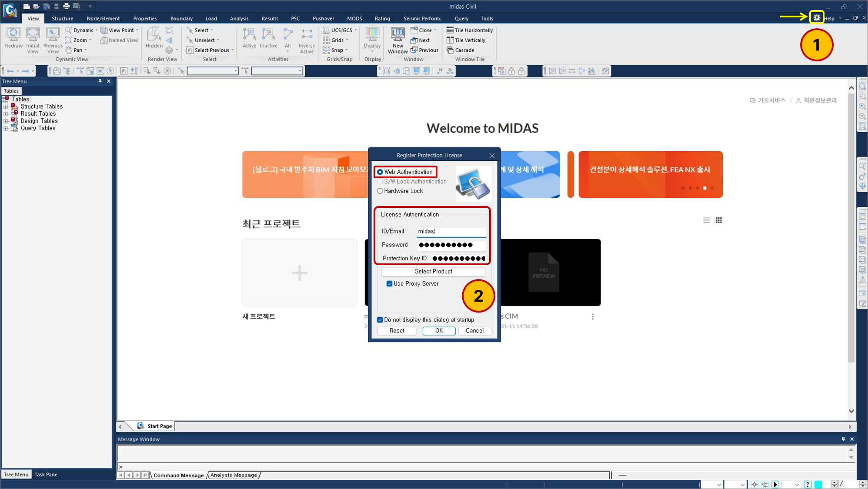Expand the Query Tables tree node
868x489 pixels.
(x=6, y=129)
